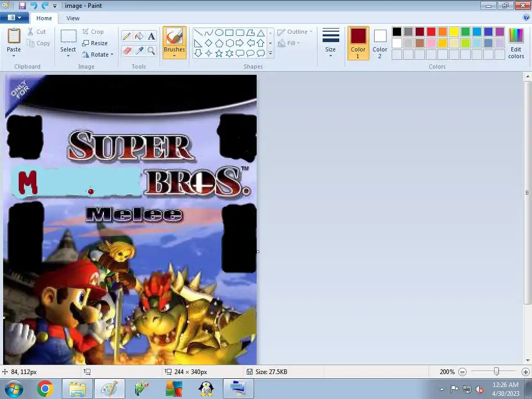Click the Select rectangle icon
This screenshot has width=532, height=399.
(68, 36)
